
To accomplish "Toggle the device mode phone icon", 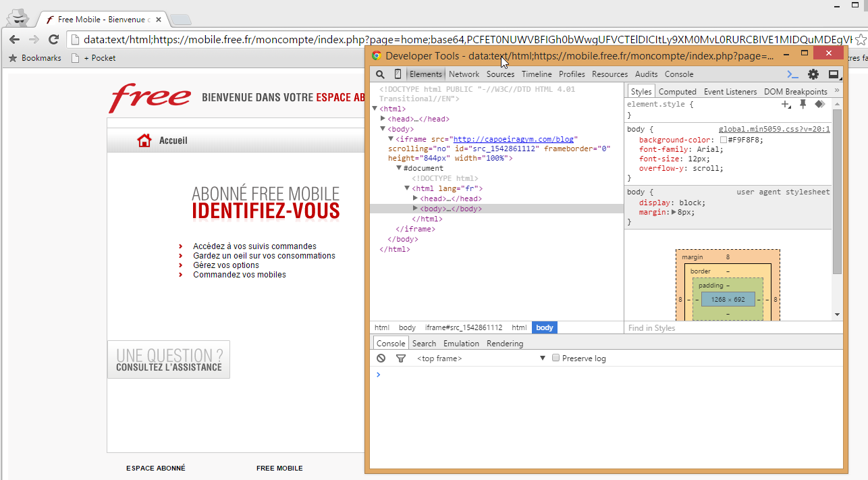I will (x=398, y=74).
